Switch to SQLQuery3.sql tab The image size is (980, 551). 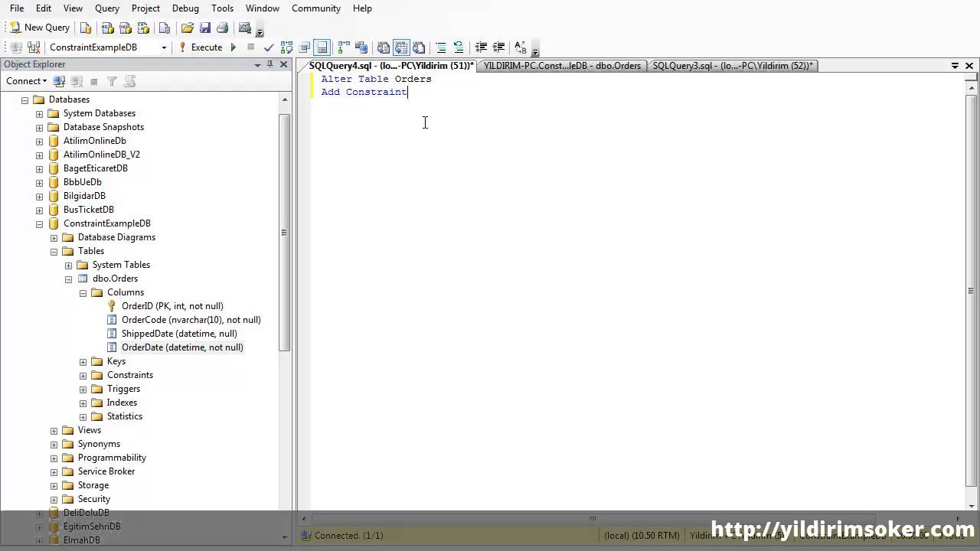(733, 66)
